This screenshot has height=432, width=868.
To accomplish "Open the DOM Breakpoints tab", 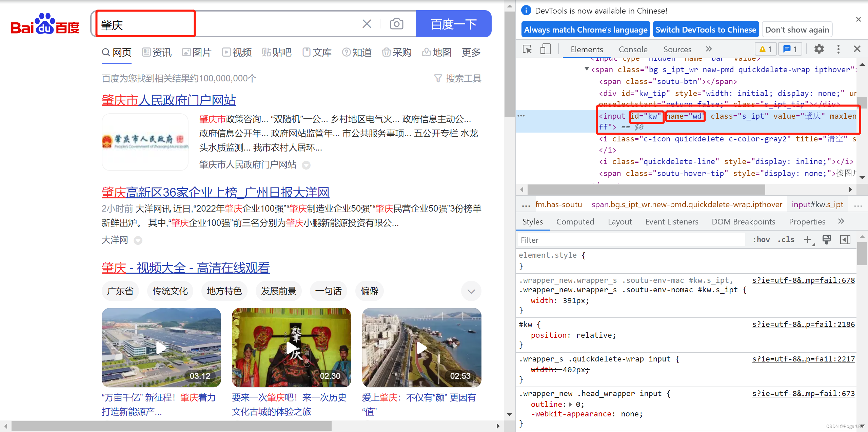I will (x=744, y=222).
